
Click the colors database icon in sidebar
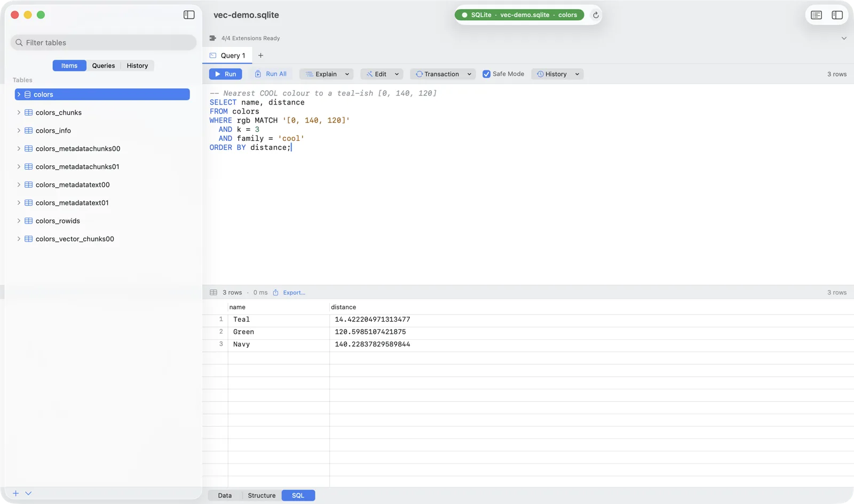27,94
